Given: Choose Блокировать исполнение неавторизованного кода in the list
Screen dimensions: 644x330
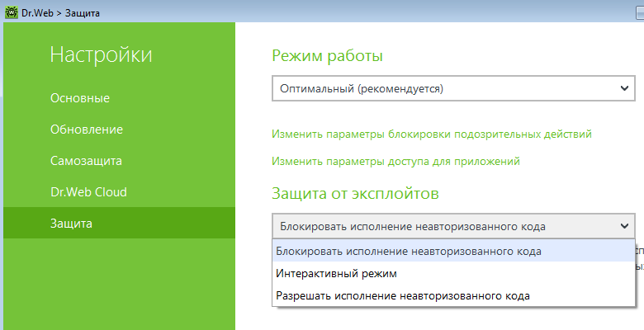Looking at the screenshot, I should 453,251.
